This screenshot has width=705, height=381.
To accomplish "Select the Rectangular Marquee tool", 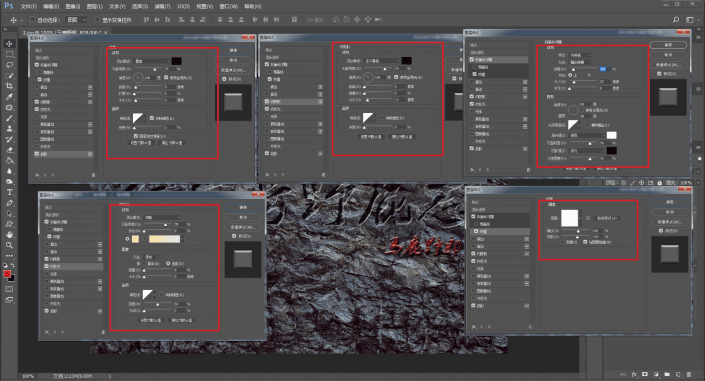I will tap(9, 54).
